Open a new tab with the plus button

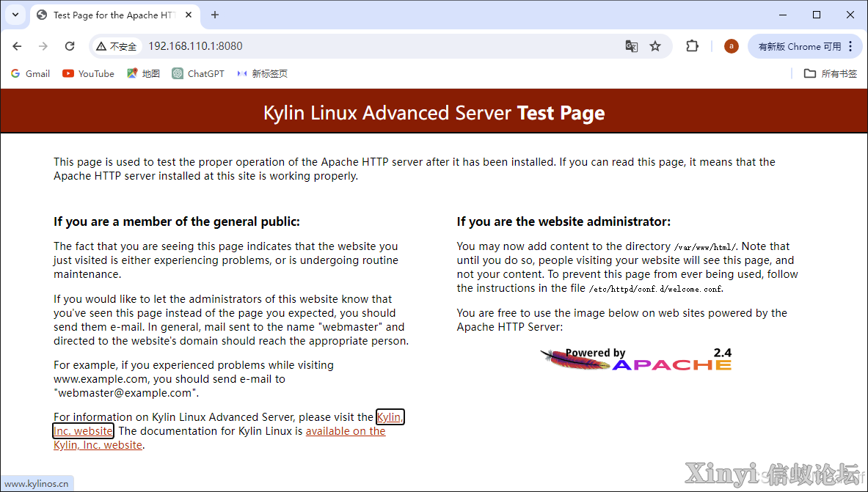point(215,15)
